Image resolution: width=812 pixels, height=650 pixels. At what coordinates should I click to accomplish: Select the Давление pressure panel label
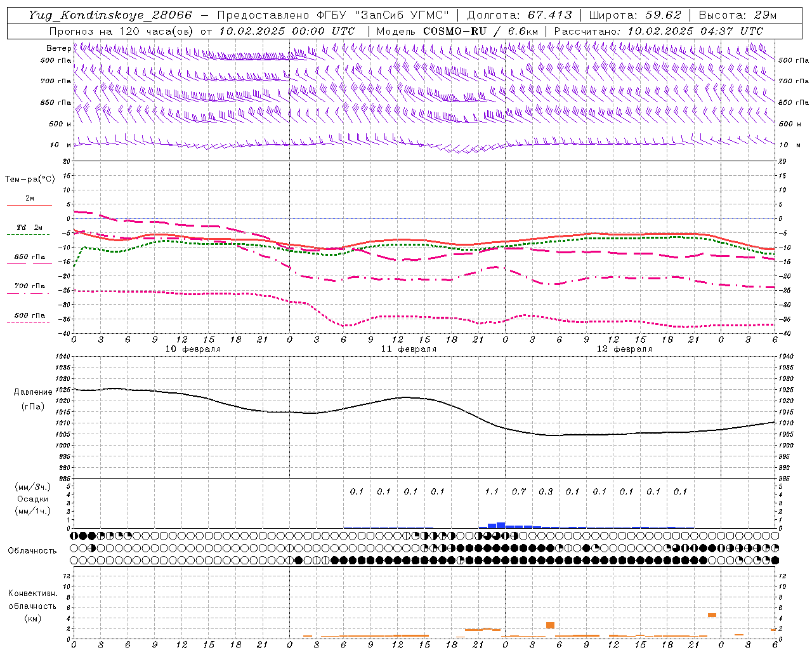click(x=33, y=392)
